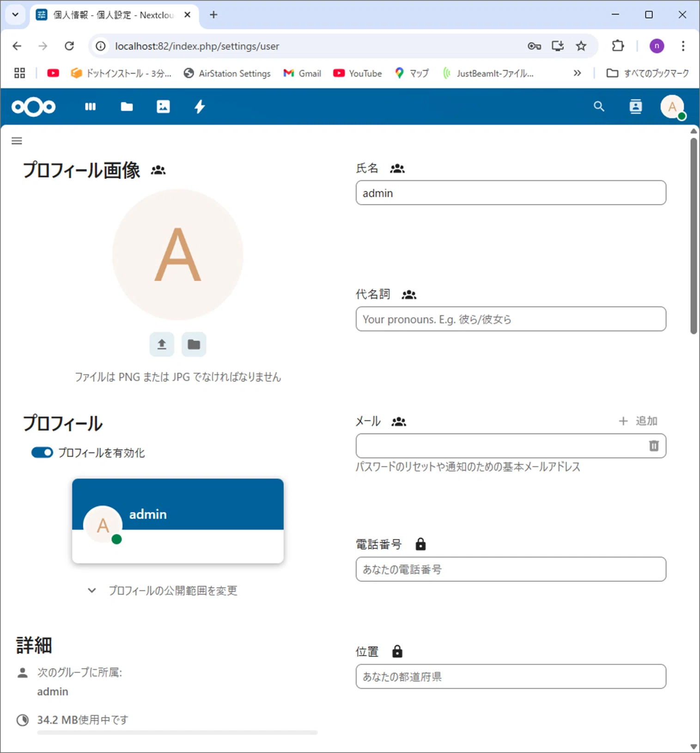Open AirStation Settings bookmark
Image resolution: width=700 pixels, height=753 pixels.
227,73
